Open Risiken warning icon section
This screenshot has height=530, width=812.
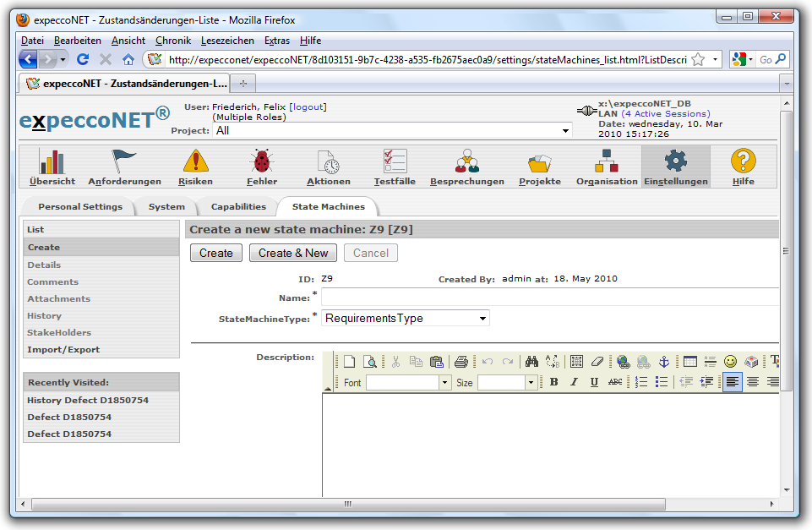click(195, 167)
